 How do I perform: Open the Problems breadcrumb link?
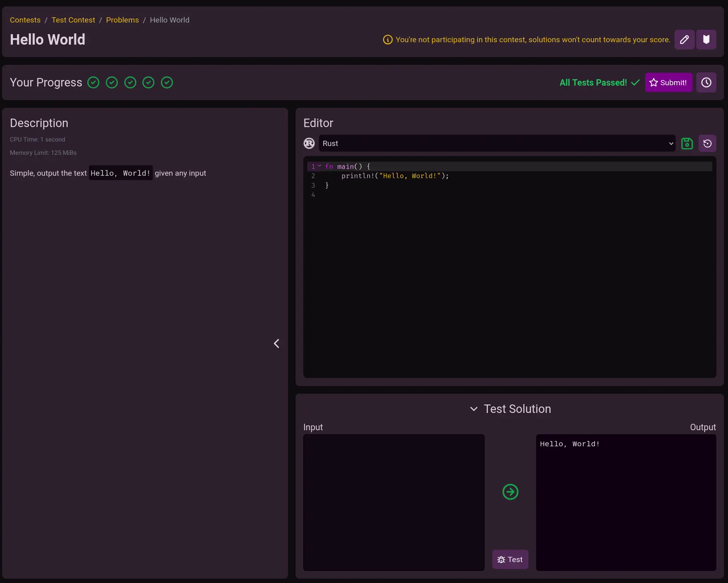pyautogui.click(x=122, y=20)
